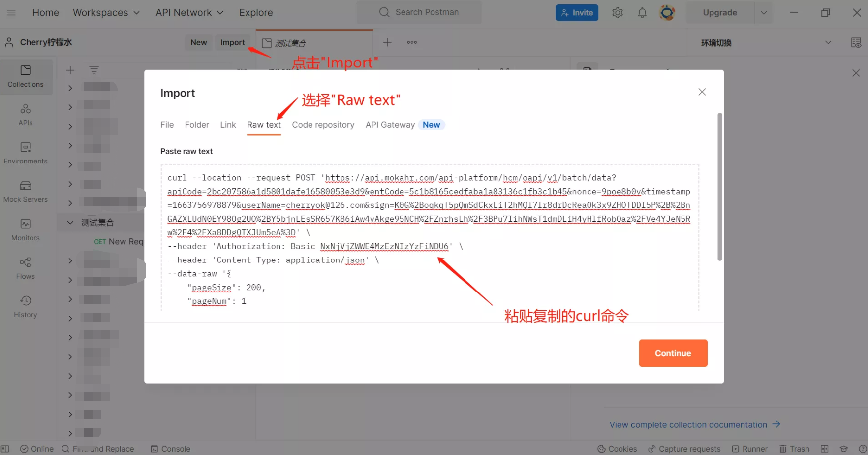The width and height of the screenshot is (868, 455).
Task: Open the environment quick look icon
Action: click(x=856, y=43)
